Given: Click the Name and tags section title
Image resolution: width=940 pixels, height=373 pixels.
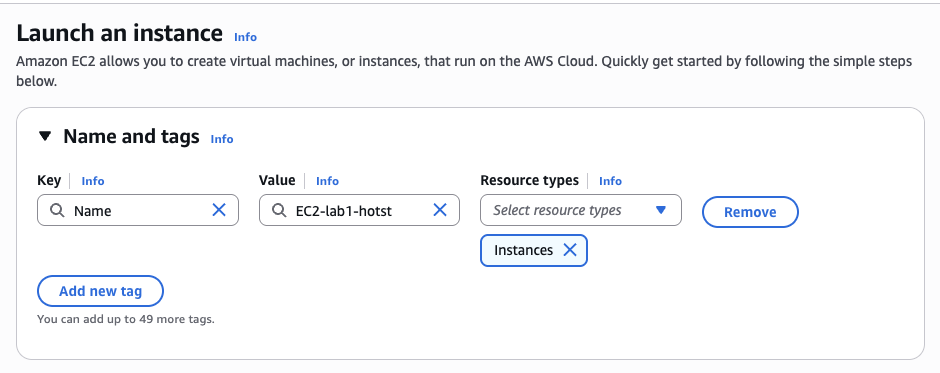Looking at the screenshot, I should point(131,137).
